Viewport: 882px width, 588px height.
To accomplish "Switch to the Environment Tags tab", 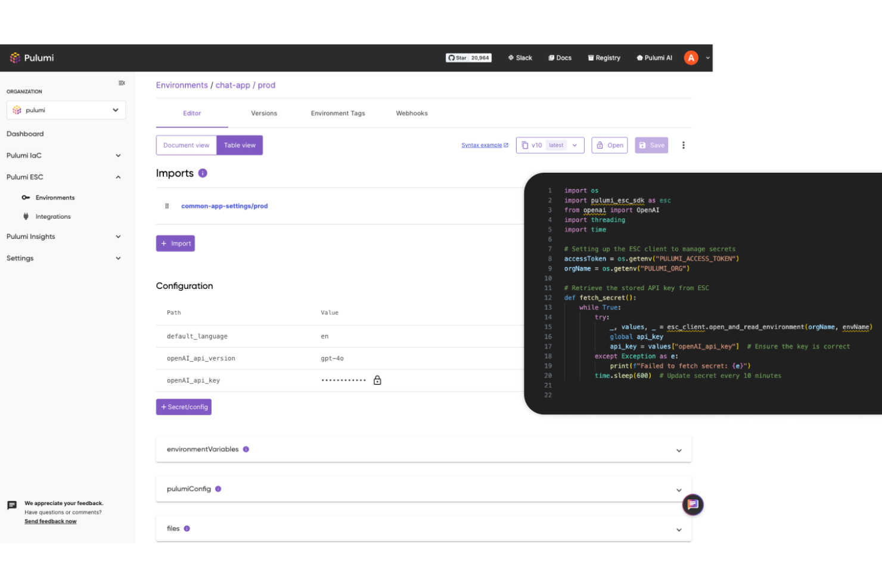I will pyautogui.click(x=338, y=113).
